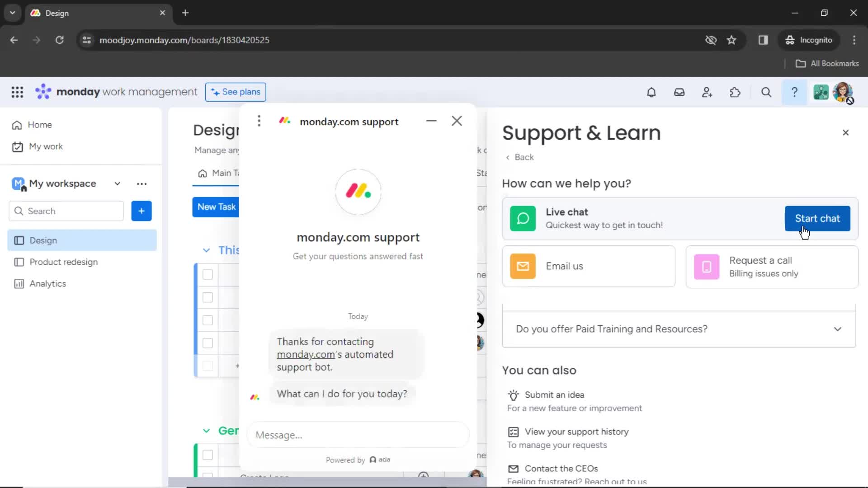
Task: Open the inbox tray icon
Action: (x=679, y=92)
